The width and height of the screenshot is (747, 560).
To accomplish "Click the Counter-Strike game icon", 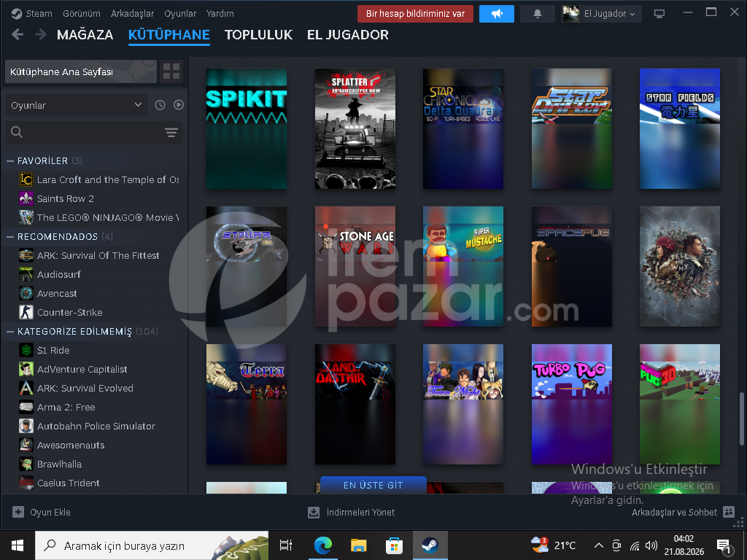I will click(x=26, y=312).
